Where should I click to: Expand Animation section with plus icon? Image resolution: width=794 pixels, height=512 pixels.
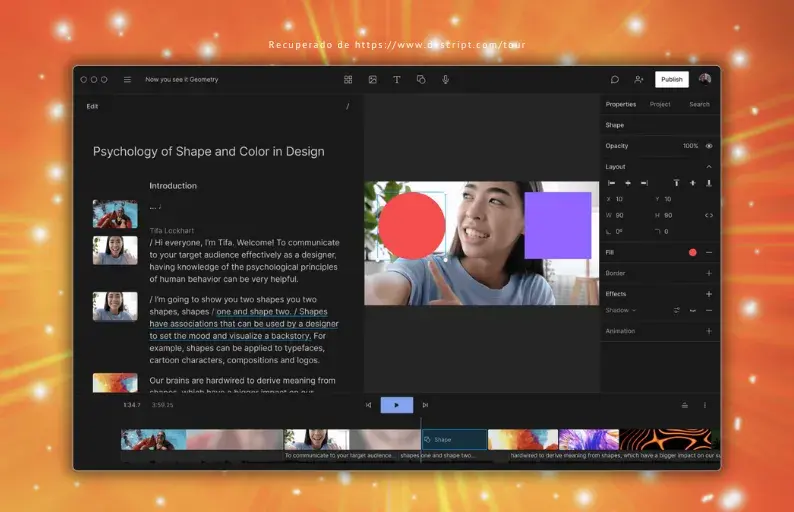coord(709,331)
